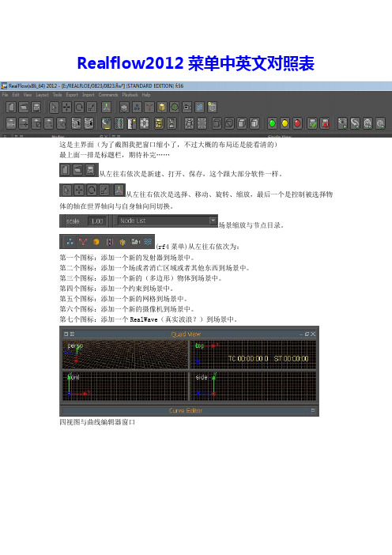Click the Open folder icon in the main RealFlow toolbar
This screenshot has width=392, height=555.
[x=24, y=107]
